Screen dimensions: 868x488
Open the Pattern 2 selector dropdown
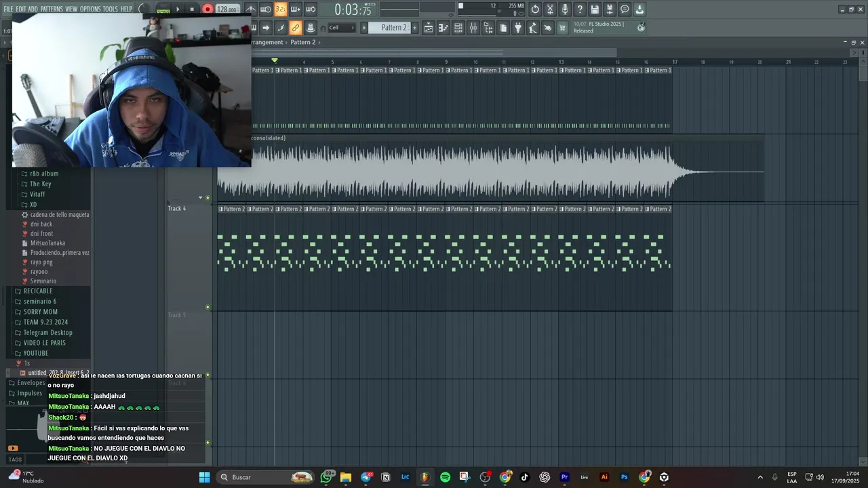pos(394,28)
